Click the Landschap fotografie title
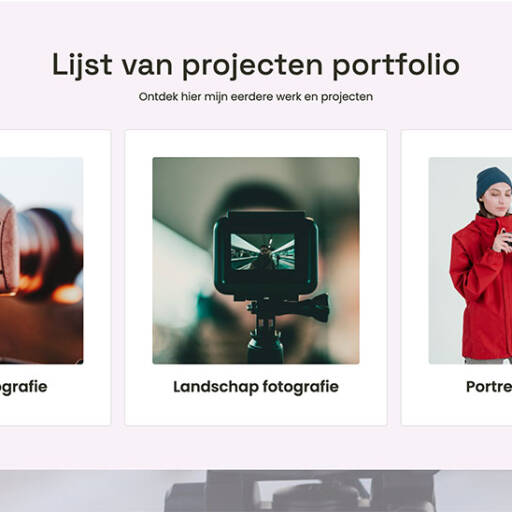The image size is (512, 512). coord(256,387)
